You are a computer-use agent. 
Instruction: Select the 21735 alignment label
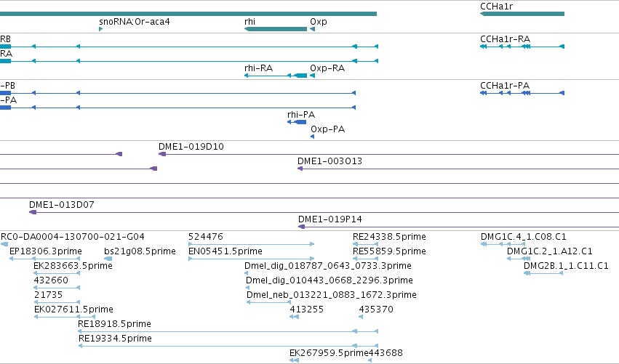[48, 295]
